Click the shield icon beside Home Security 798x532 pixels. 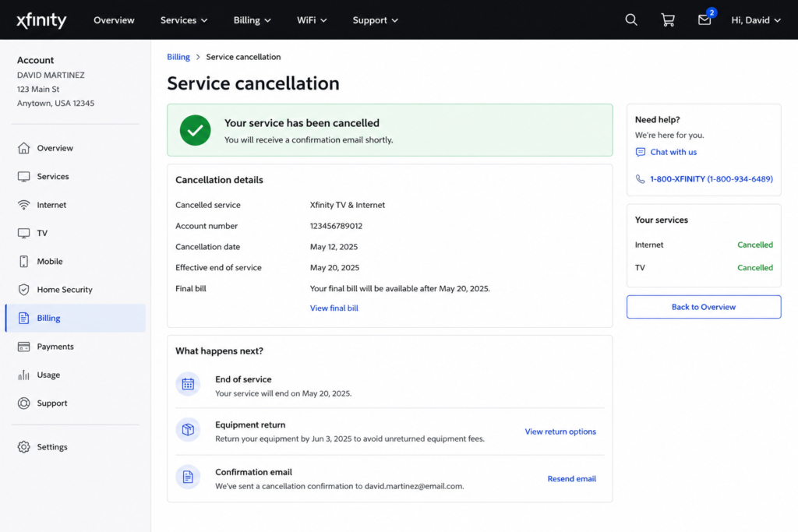pos(23,290)
